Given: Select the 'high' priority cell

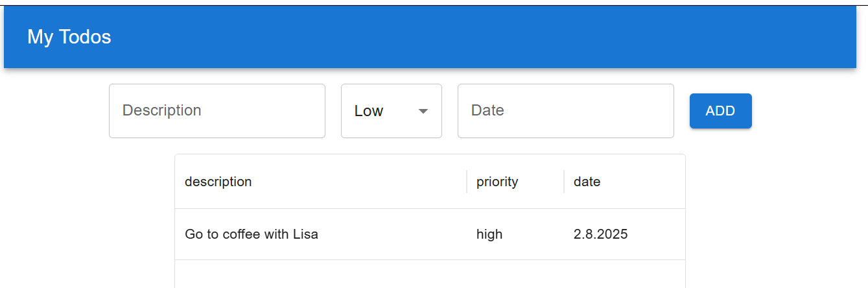Looking at the screenshot, I should [x=515, y=234].
